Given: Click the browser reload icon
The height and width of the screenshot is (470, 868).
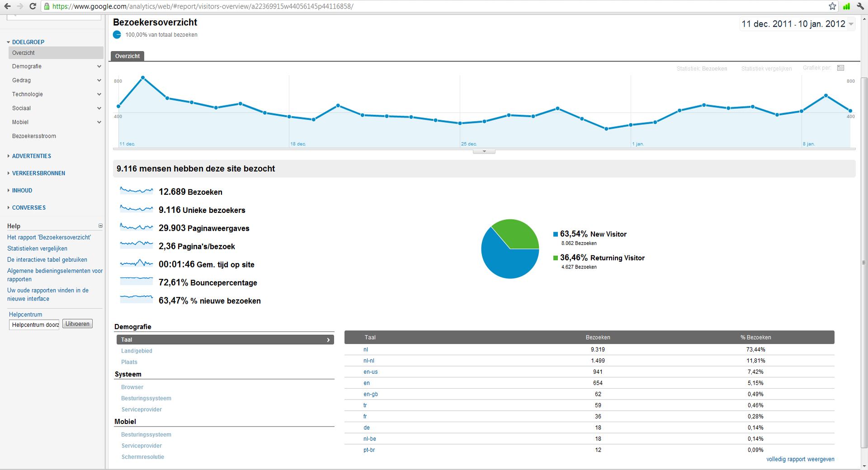Looking at the screenshot, I should (33, 6).
